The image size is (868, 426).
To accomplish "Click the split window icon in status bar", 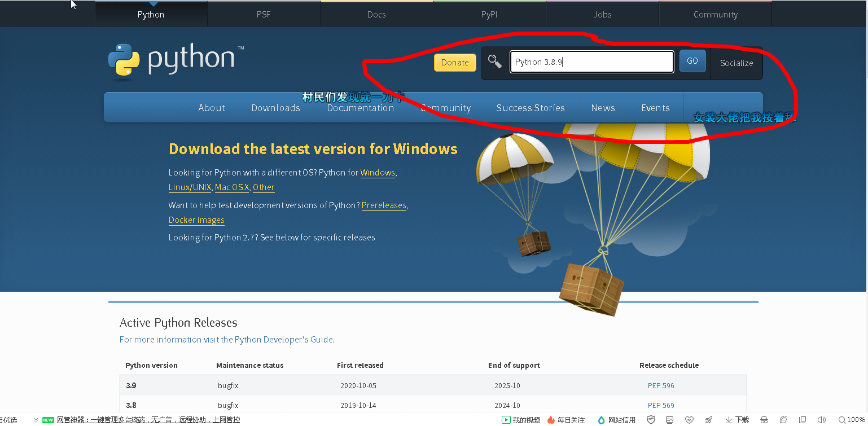I will 803,420.
